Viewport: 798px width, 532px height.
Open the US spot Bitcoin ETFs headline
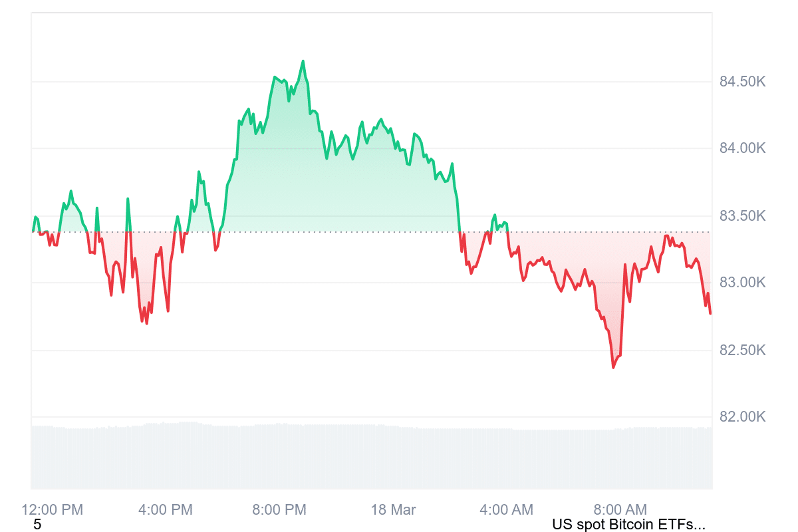point(628,525)
